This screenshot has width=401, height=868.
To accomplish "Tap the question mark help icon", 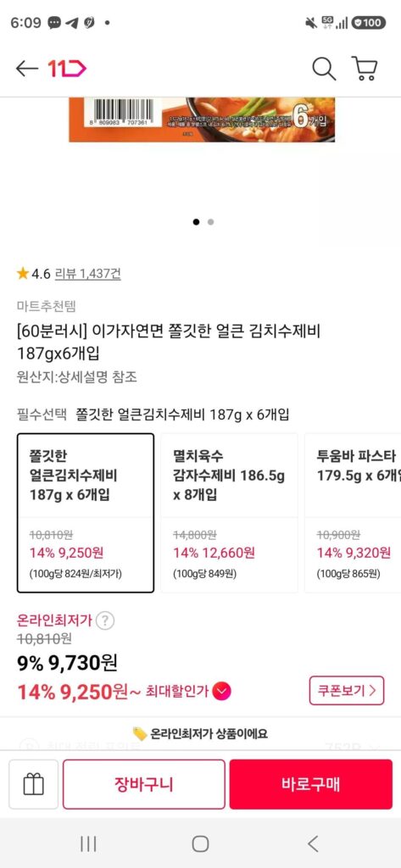I will 105,621.
